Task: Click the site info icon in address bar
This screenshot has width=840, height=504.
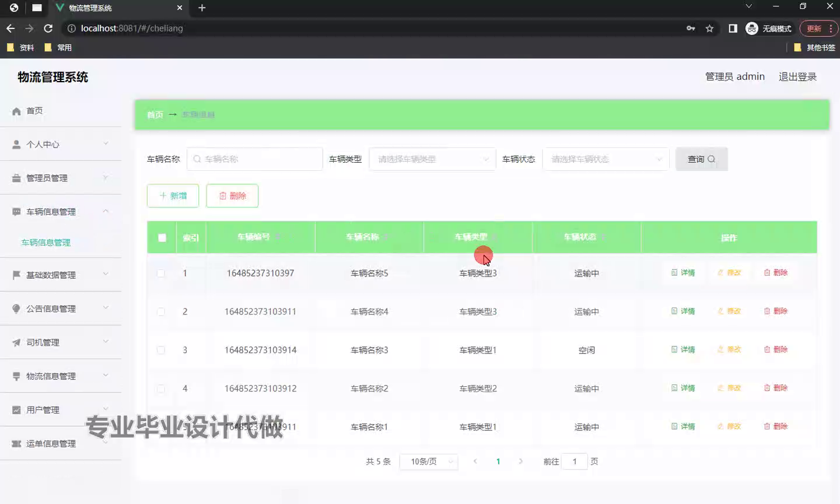Action: tap(72, 28)
